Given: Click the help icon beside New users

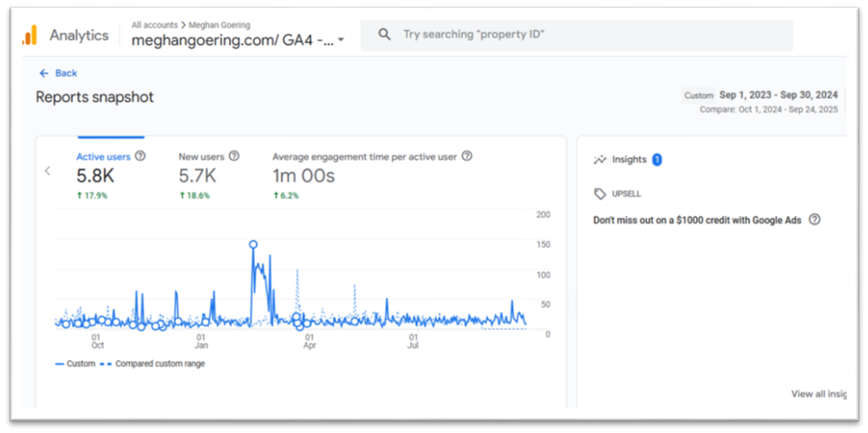Looking at the screenshot, I should (x=234, y=156).
